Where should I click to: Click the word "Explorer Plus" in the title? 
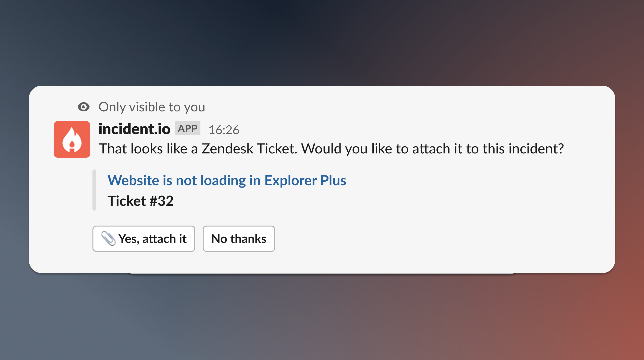(x=305, y=180)
